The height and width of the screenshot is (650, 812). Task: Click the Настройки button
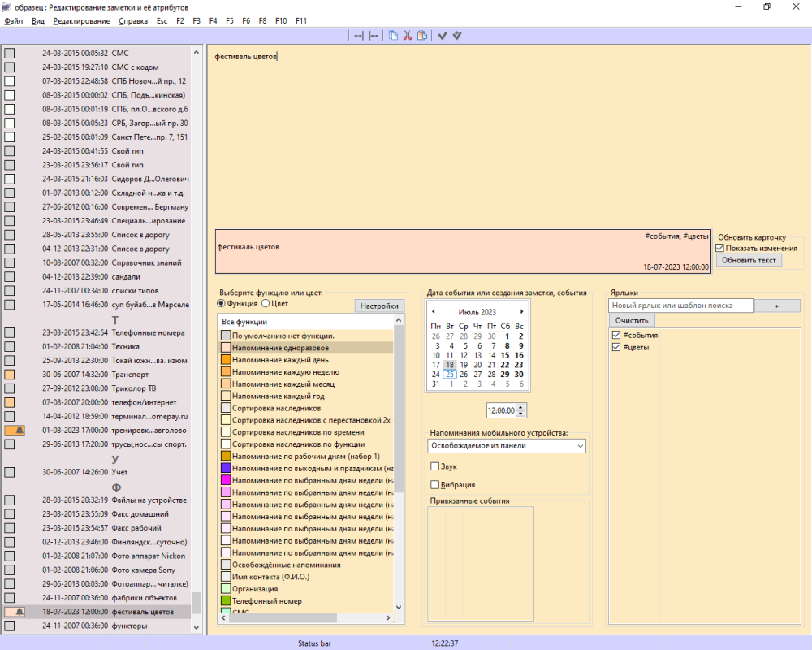pos(378,305)
